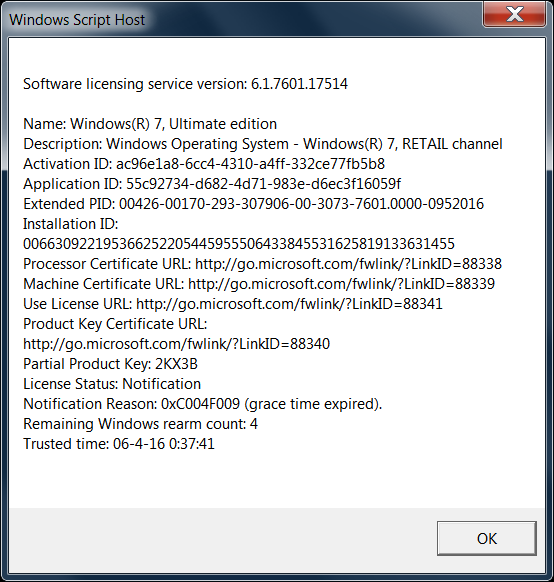Click the Extended PID line
554x582 pixels.
tap(253, 204)
